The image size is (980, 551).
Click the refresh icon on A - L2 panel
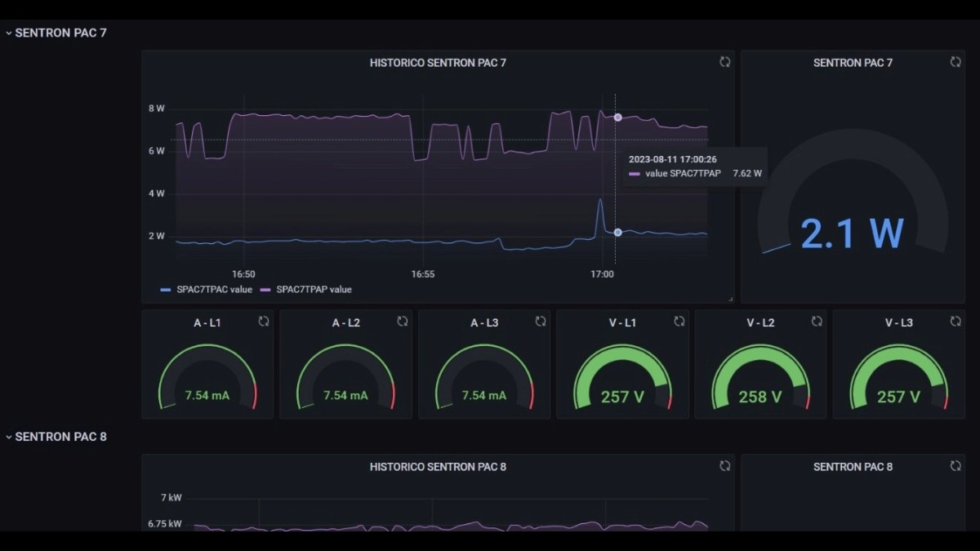pyautogui.click(x=403, y=322)
